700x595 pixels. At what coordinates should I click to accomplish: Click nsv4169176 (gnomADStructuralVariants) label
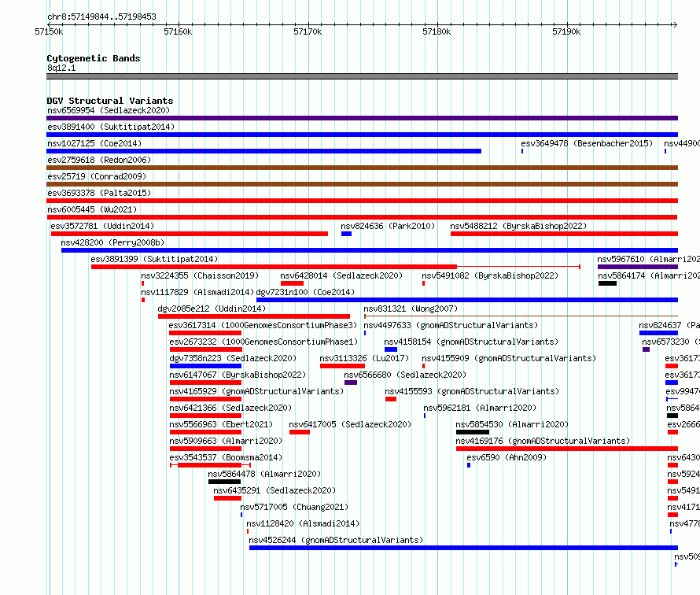543,441
